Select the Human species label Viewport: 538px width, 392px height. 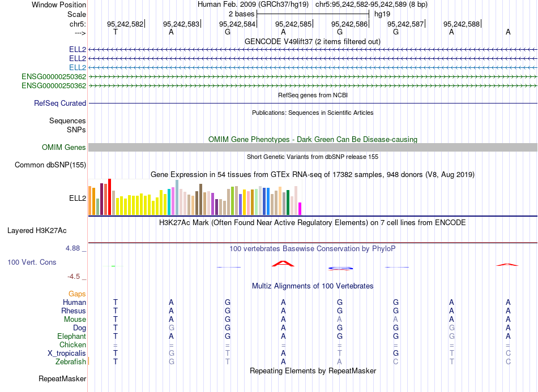[74, 302]
